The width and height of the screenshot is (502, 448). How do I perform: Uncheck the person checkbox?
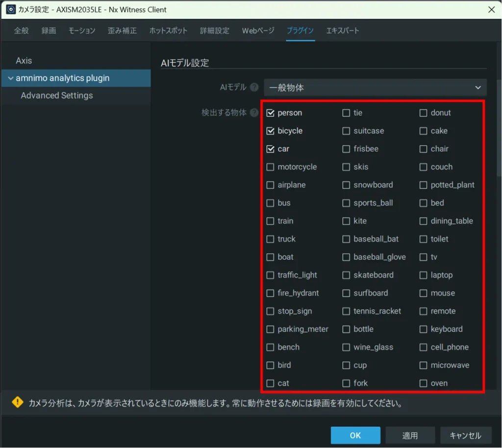[x=270, y=113]
